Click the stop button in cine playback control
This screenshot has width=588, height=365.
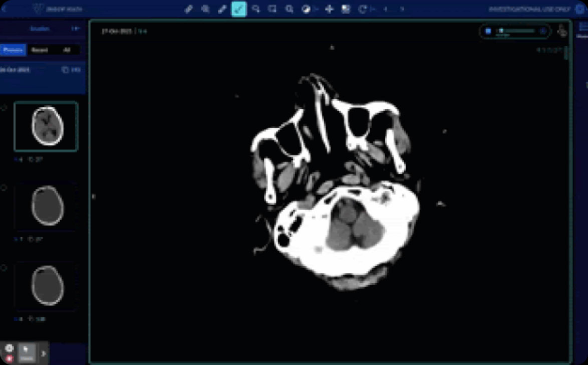(488, 31)
